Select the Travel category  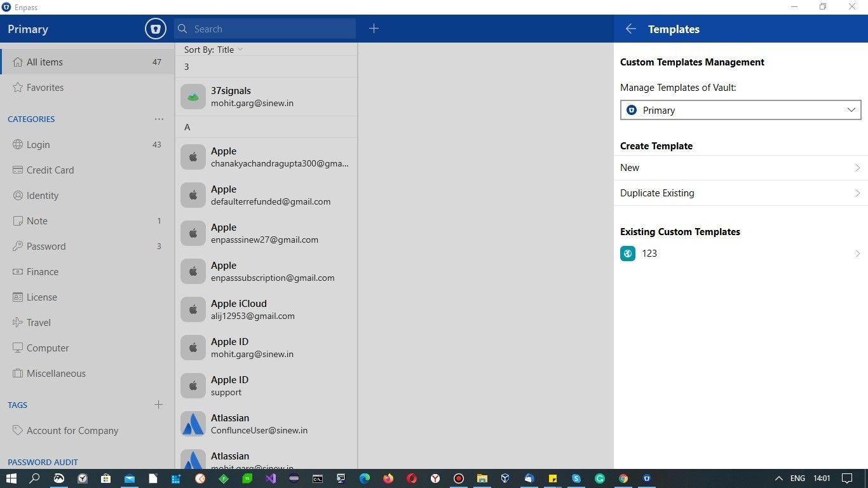point(87,323)
